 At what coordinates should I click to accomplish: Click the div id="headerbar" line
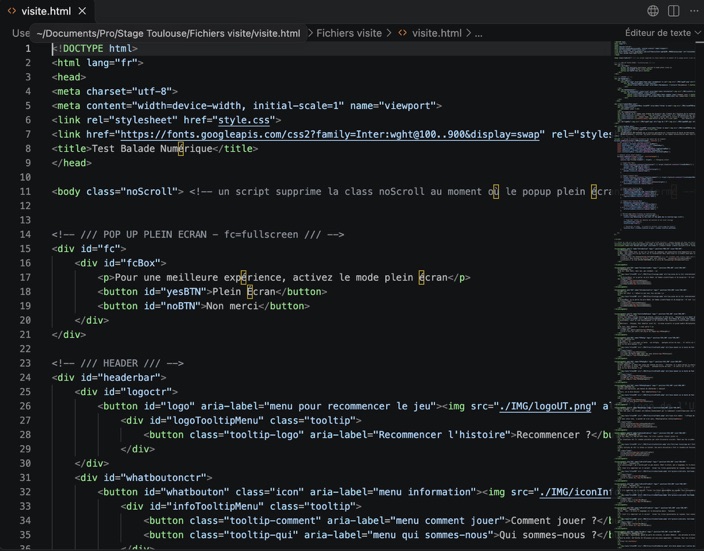pos(109,378)
